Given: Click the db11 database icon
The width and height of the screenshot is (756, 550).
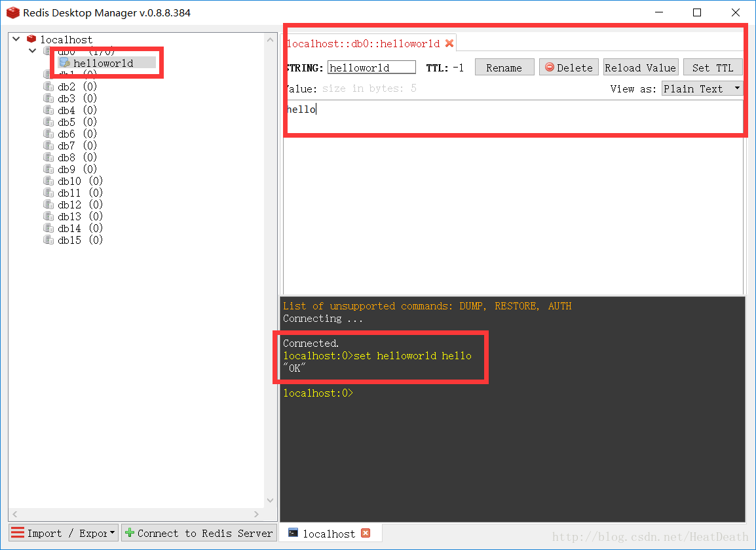Looking at the screenshot, I should [48, 193].
